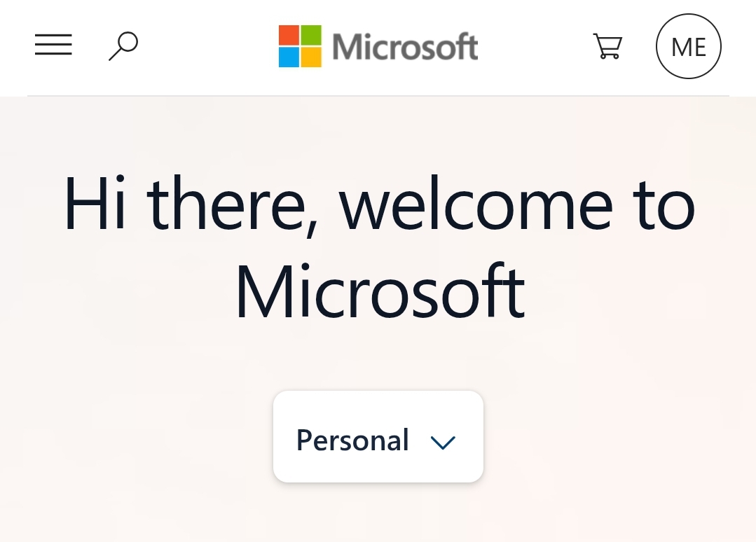The image size is (756, 542).
Task: Expand the Personal account type dropdown
Action: [x=378, y=436]
